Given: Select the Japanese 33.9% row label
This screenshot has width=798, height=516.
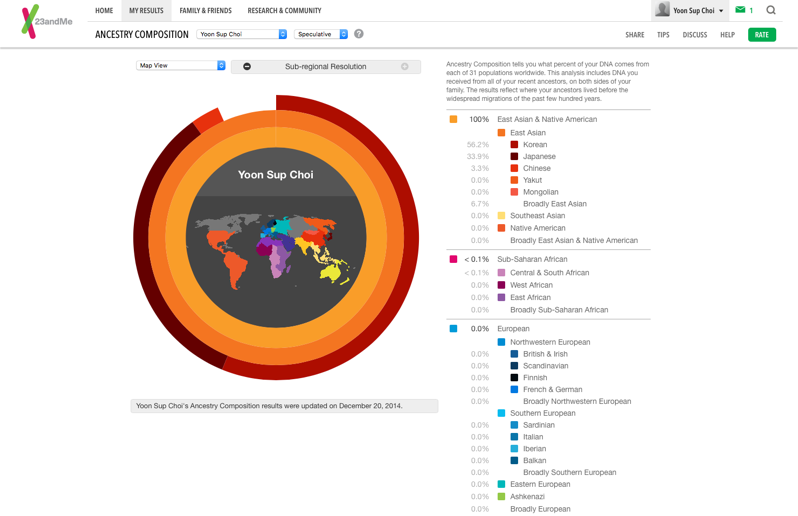Looking at the screenshot, I should point(539,156).
